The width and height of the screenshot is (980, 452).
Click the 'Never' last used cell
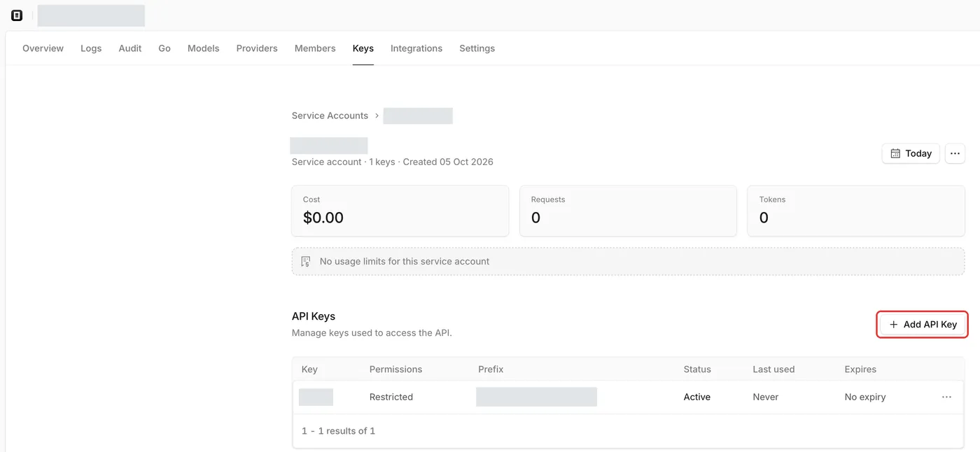pyautogui.click(x=766, y=397)
